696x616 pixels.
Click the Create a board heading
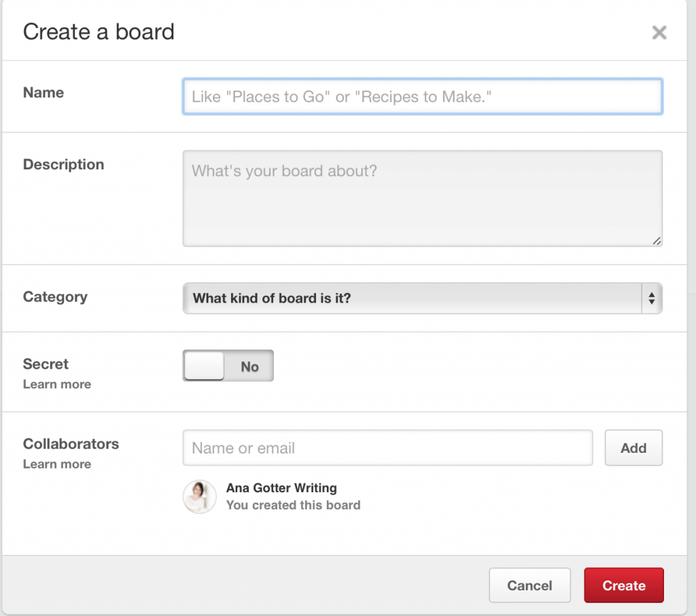click(x=99, y=32)
